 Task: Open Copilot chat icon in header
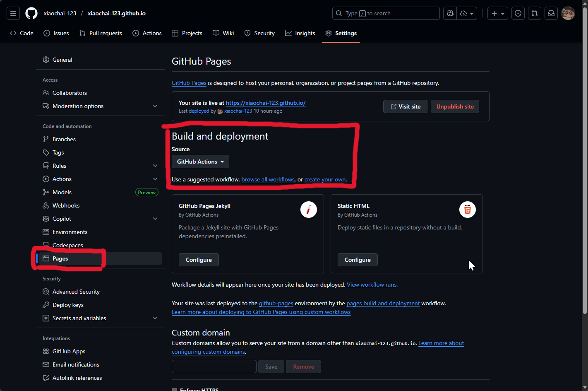pyautogui.click(x=450, y=13)
